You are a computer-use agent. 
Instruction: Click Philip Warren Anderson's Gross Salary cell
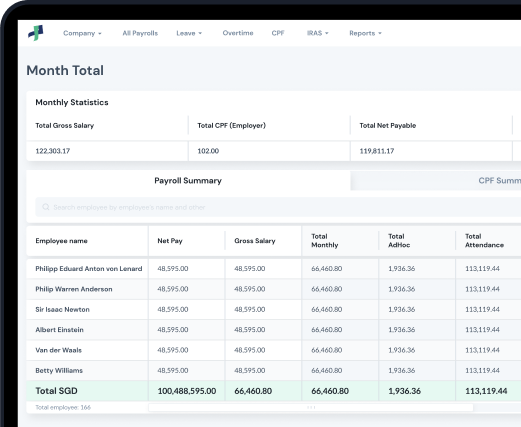click(250, 289)
